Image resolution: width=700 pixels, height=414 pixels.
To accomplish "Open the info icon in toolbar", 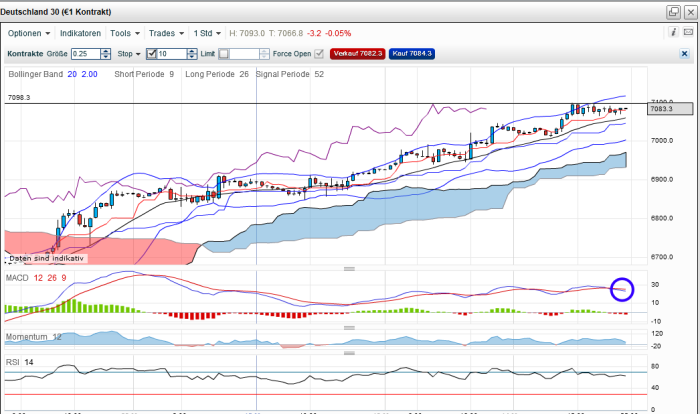I will [x=674, y=32].
